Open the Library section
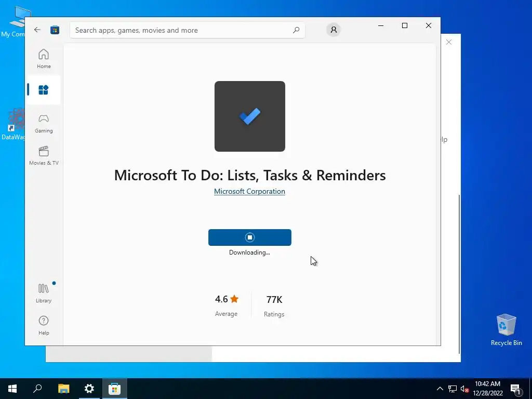Viewport: 532px width, 399px height. click(44, 294)
